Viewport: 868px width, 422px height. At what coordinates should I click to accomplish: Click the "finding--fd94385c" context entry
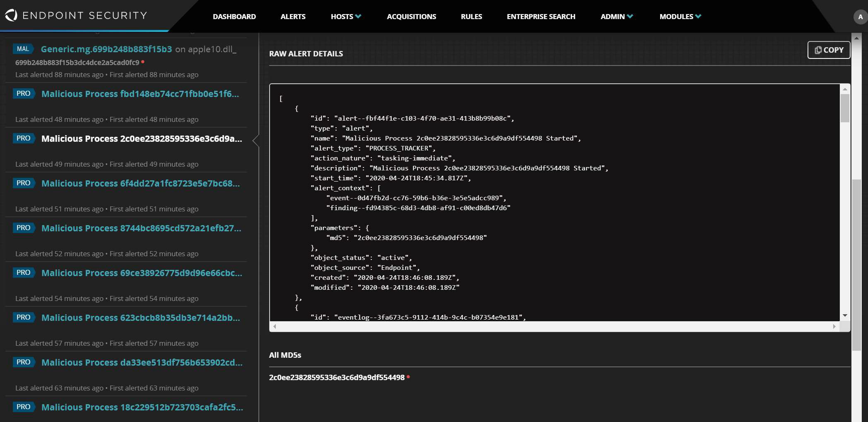[418, 208]
